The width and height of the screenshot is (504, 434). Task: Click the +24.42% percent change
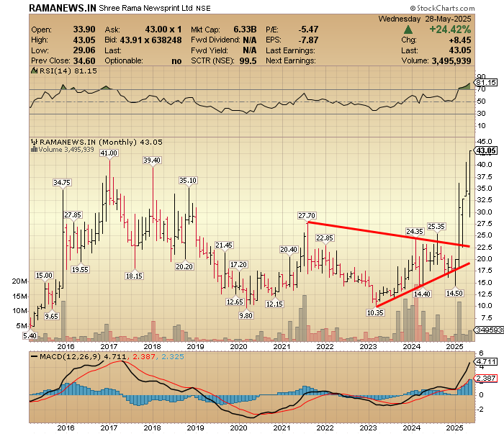pos(450,30)
